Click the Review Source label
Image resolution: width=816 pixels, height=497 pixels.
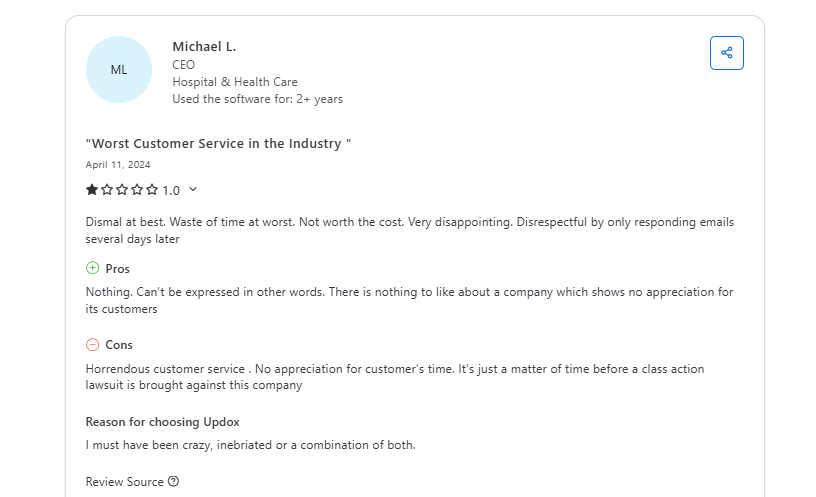pyautogui.click(x=124, y=482)
